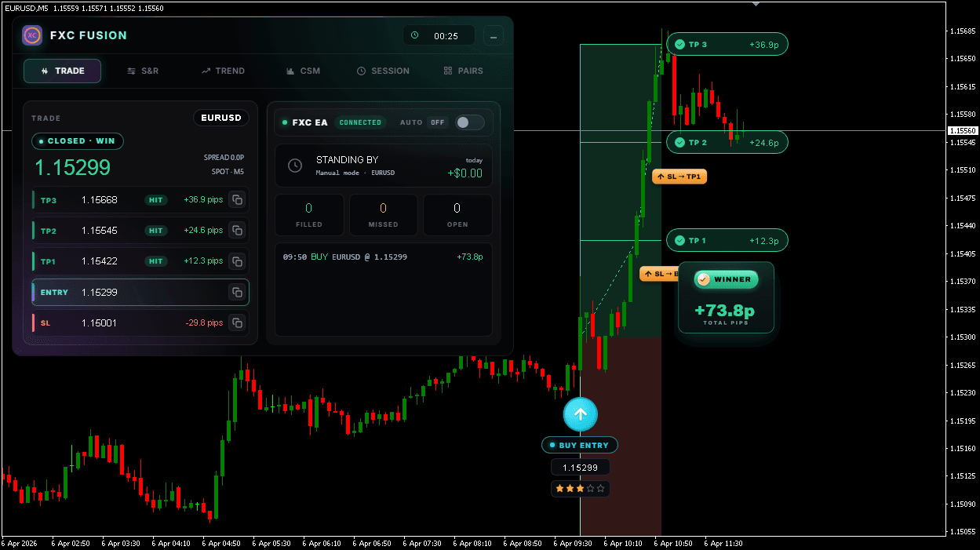Toggle the AUTO trading switch
The image size is (980, 550).
[x=470, y=122]
